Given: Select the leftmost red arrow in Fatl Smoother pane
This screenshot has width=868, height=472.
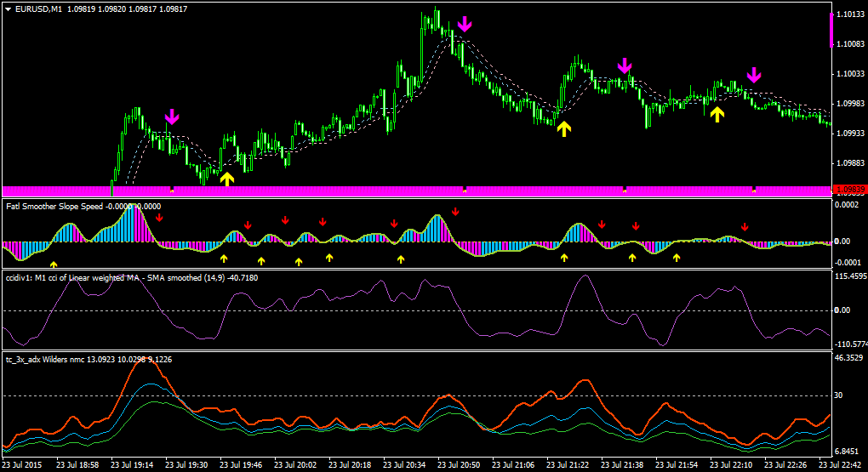Looking at the screenshot, I should click(x=159, y=218).
